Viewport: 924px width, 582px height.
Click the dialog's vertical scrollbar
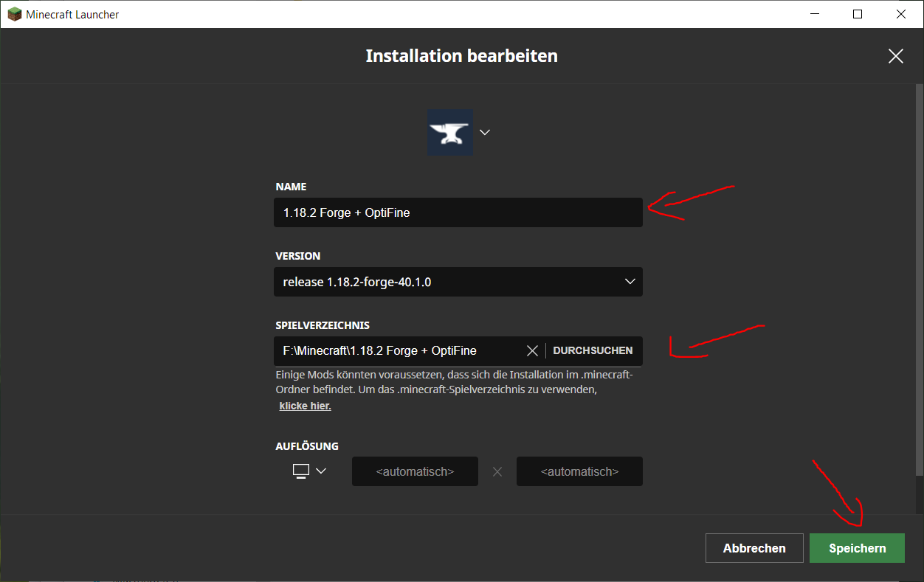(920, 278)
